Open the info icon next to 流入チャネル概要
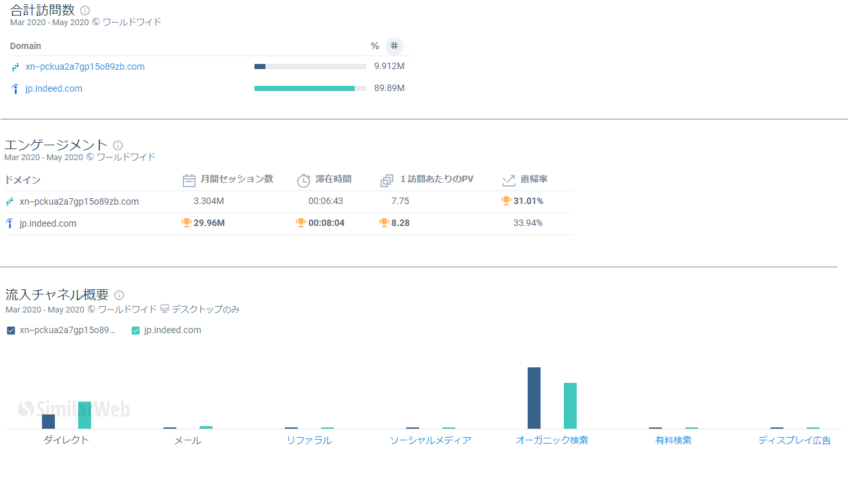 pyautogui.click(x=119, y=295)
